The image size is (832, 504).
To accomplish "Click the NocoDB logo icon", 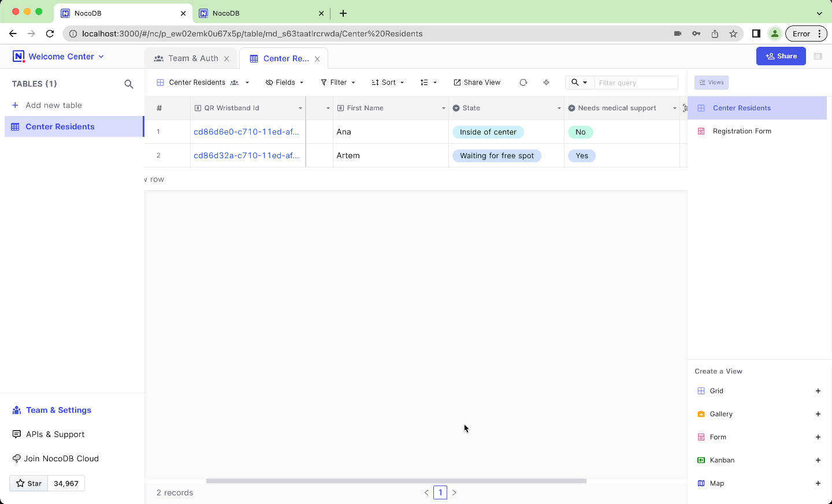I will click(x=18, y=57).
